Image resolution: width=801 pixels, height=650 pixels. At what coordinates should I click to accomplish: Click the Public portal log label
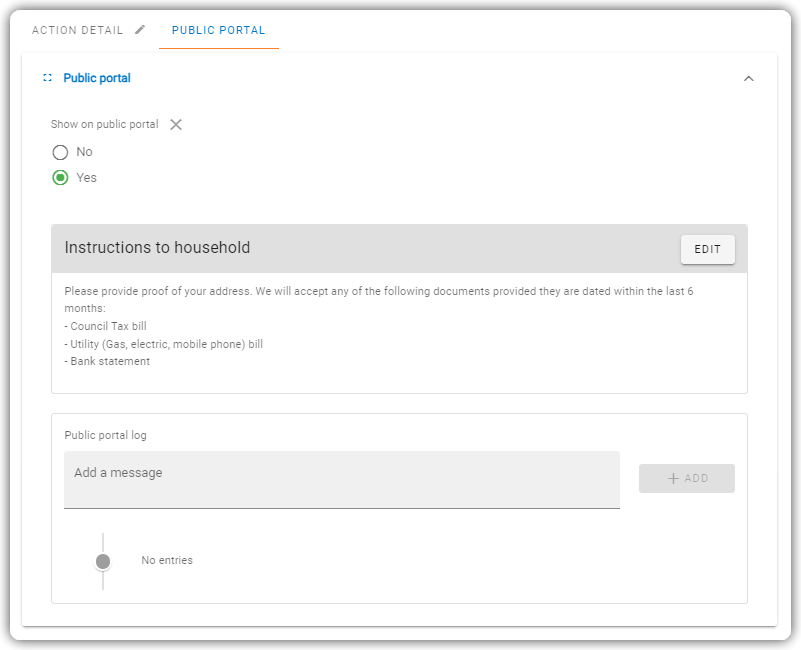(x=105, y=435)
